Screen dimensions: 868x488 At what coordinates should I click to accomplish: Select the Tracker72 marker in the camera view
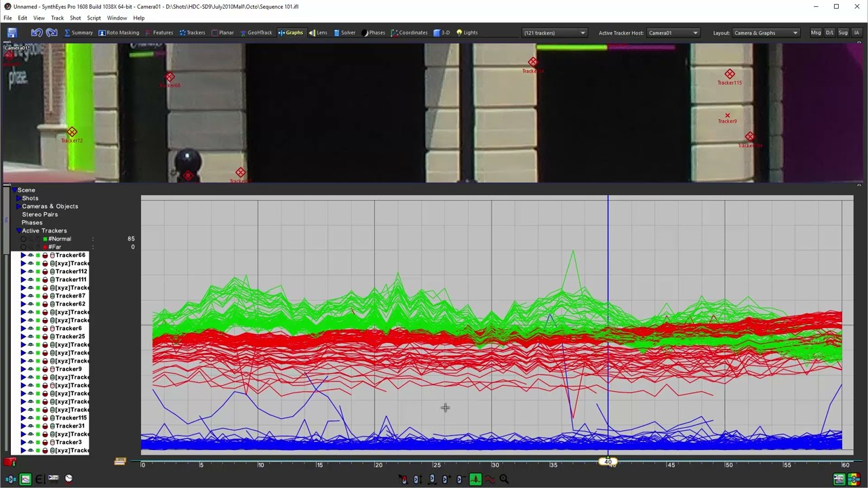pos(72,132)
